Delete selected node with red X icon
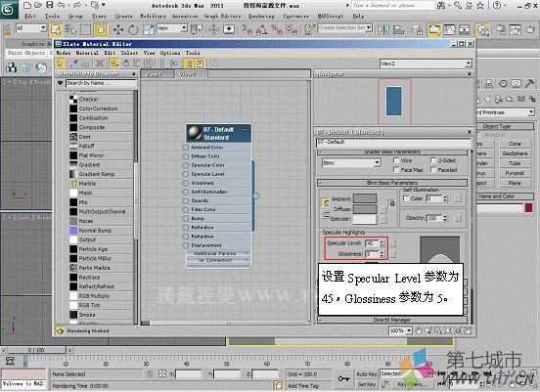The width and height of the screenshot is (540, 392). pos(100,64)
